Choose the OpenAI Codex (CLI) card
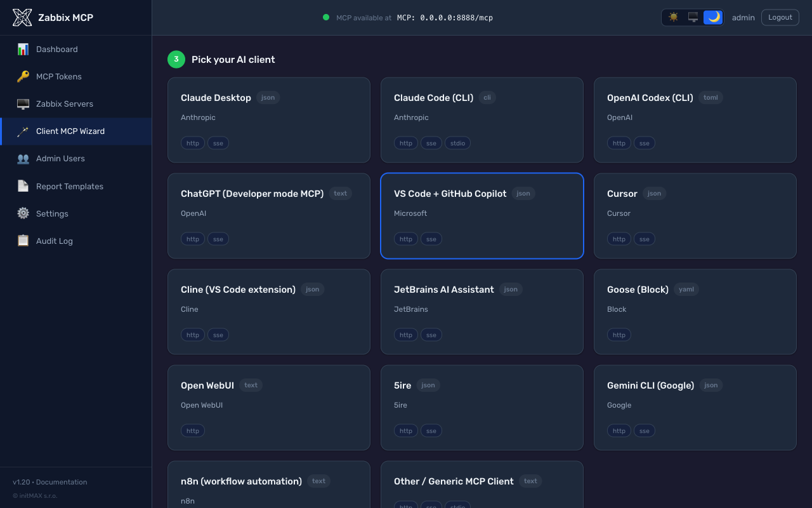The image size is (812, 508). (695, 120)
